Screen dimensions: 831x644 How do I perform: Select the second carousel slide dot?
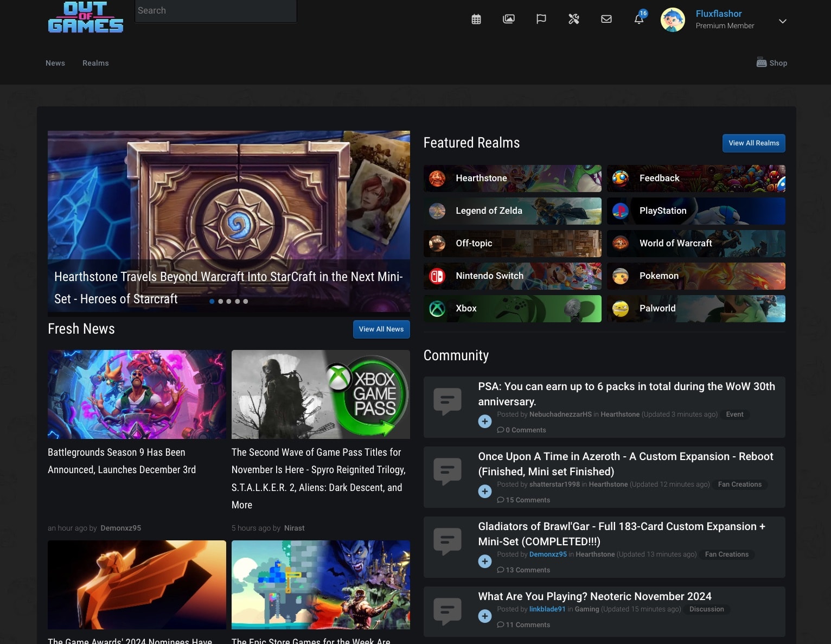tap(220, 302)
